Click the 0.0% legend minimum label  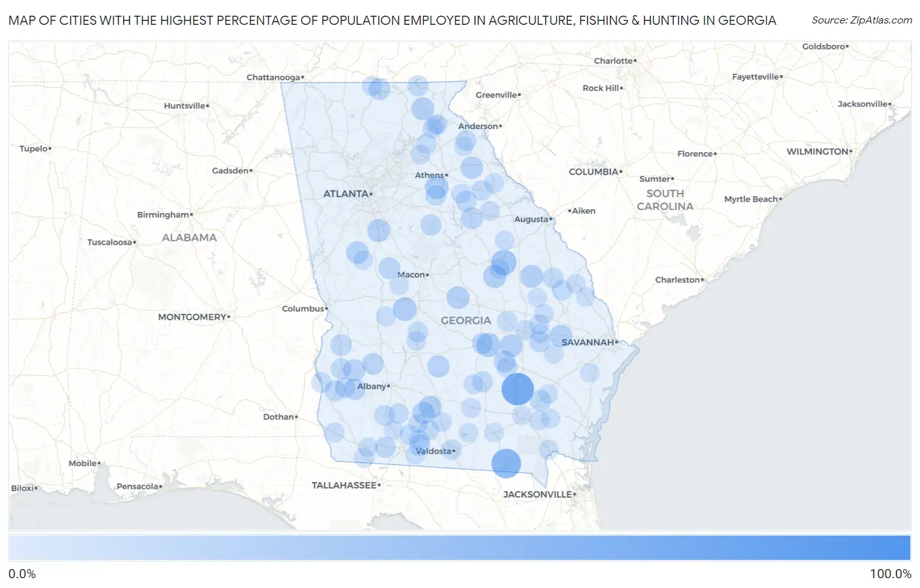pos(22,574)
